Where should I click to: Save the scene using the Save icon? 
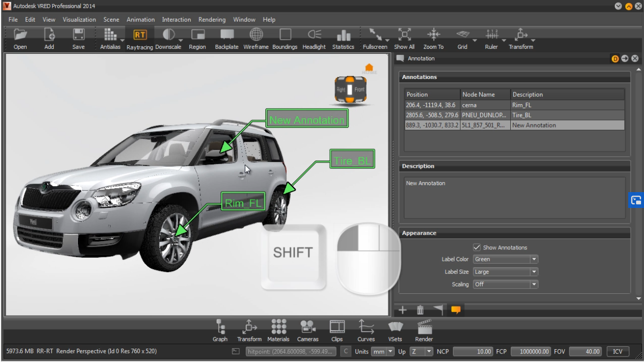78,35
